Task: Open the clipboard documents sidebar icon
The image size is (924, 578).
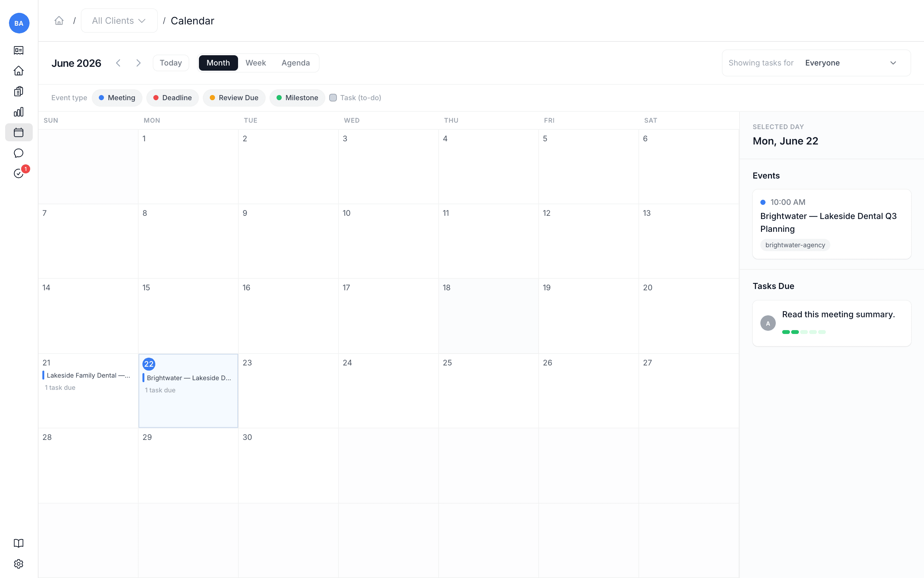Action: click(19, 92)
